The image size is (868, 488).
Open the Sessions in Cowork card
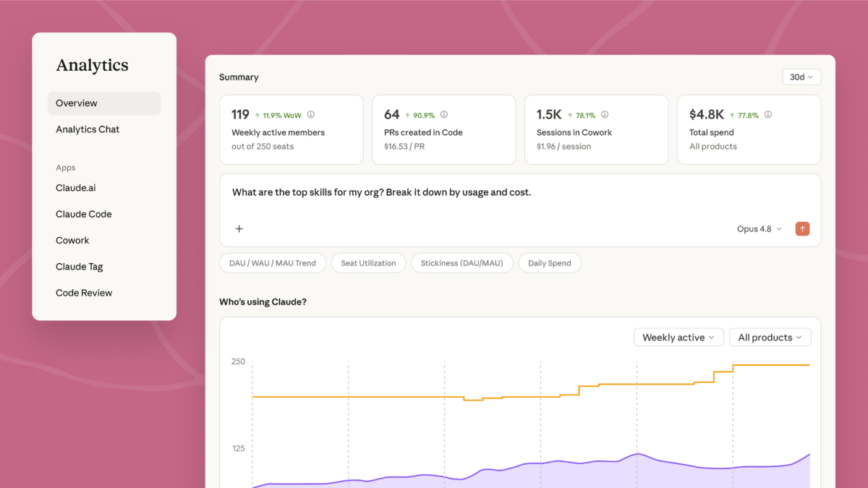[596, 129]
